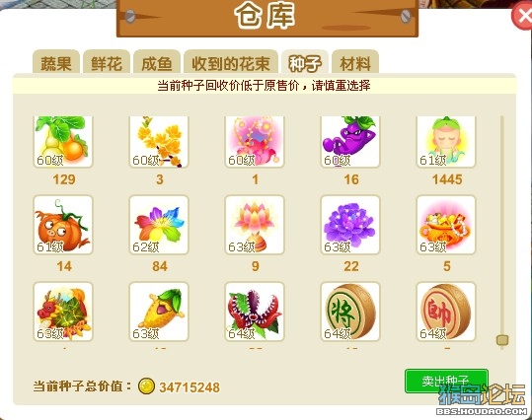Choose the level 61 sleeping baby seed
Screen dimensions: 532x420
pos(446,141)
